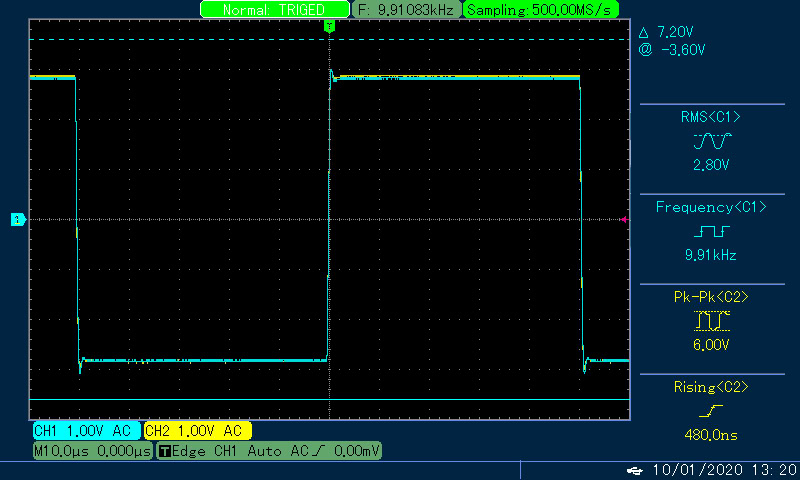The height and width of the screenshot is (480, 800).
Task: Click the trigger T icon before Edge
Action: [164, 451]
